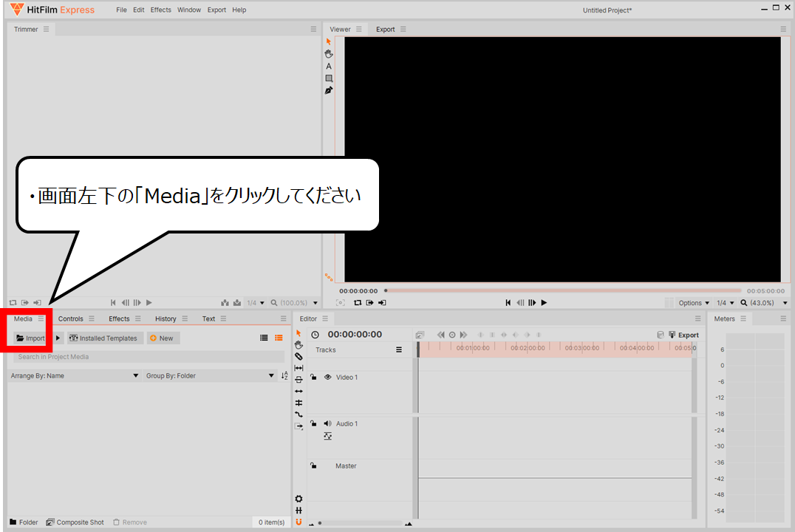Click the sort order A-Z icon

tap(284, 376)
